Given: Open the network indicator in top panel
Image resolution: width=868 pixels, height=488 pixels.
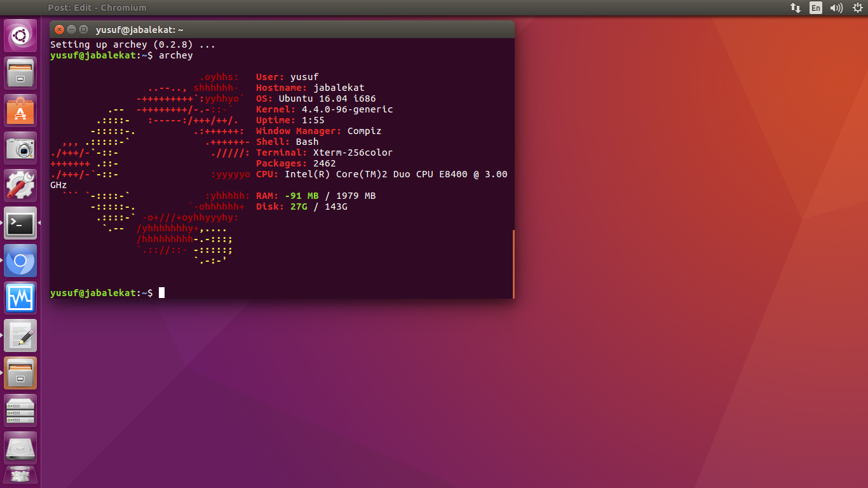Looking at the screenshot, I should 795,8.
